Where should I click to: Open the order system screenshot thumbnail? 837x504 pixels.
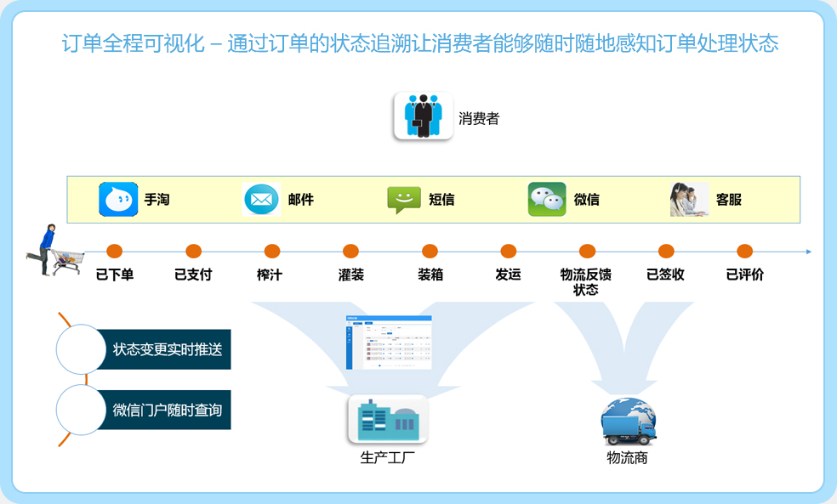389,343
